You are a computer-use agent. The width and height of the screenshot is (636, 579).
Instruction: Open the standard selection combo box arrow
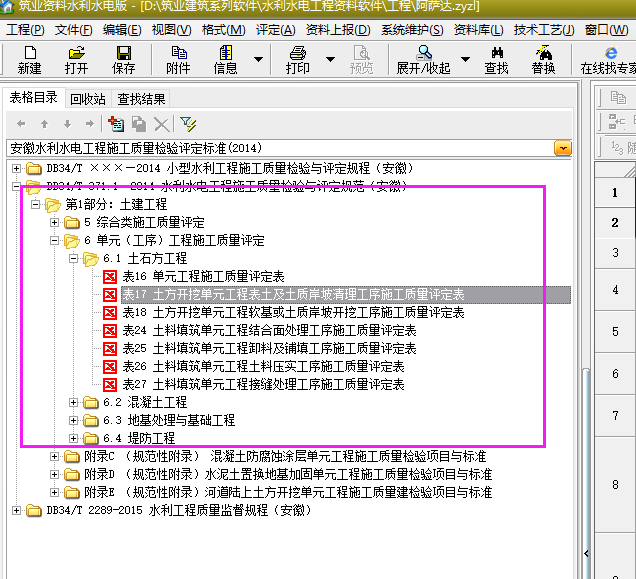[563, 148]
